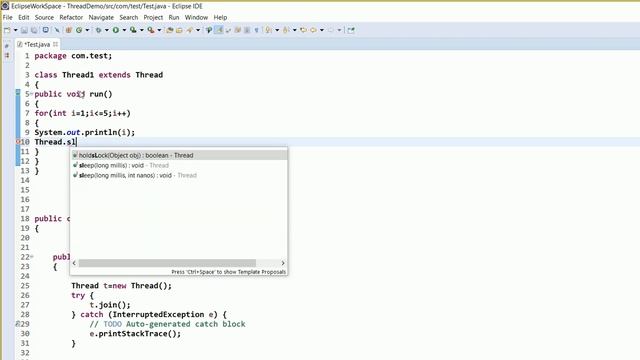Open the File menu
The height and width of the screenshot is (360, 640).
7,18
